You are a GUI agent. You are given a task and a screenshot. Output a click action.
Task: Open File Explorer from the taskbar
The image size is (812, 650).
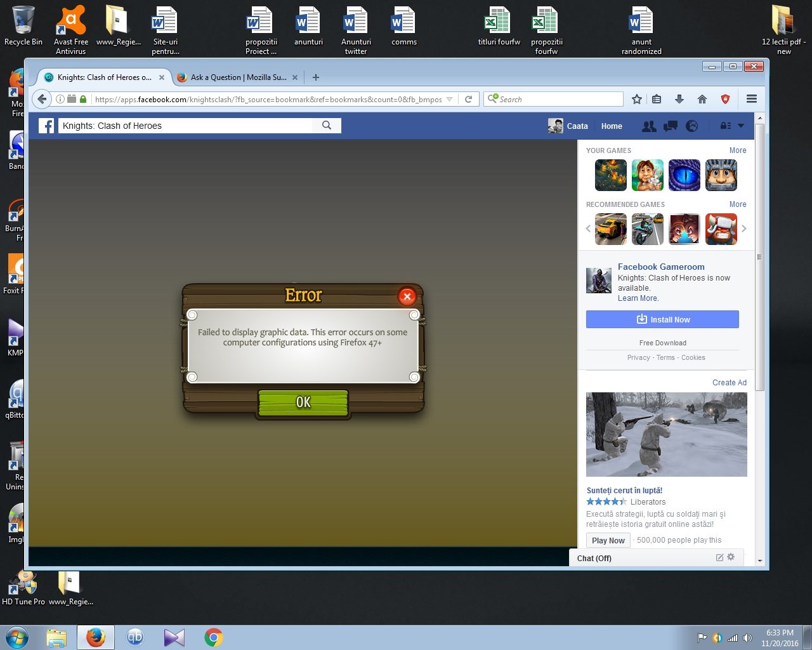56,637
